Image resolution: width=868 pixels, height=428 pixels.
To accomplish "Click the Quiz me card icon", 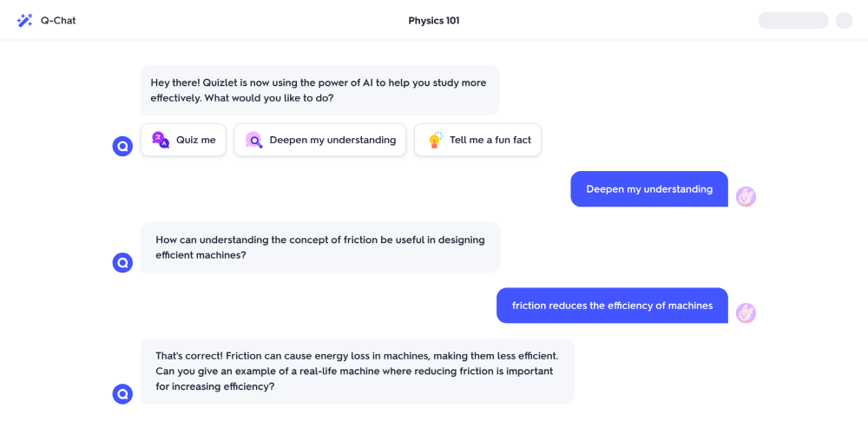I will point(161,140).
